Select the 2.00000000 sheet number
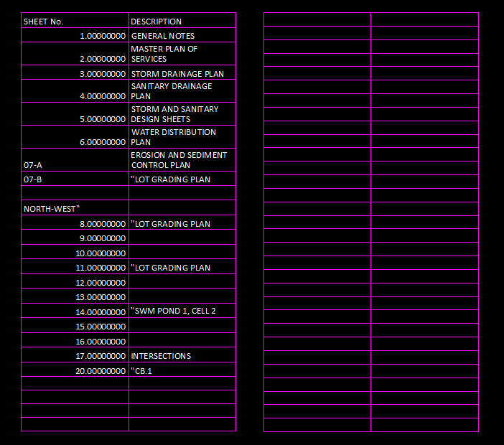Screen dimensions: 504x445 click(x=103, y=59)
